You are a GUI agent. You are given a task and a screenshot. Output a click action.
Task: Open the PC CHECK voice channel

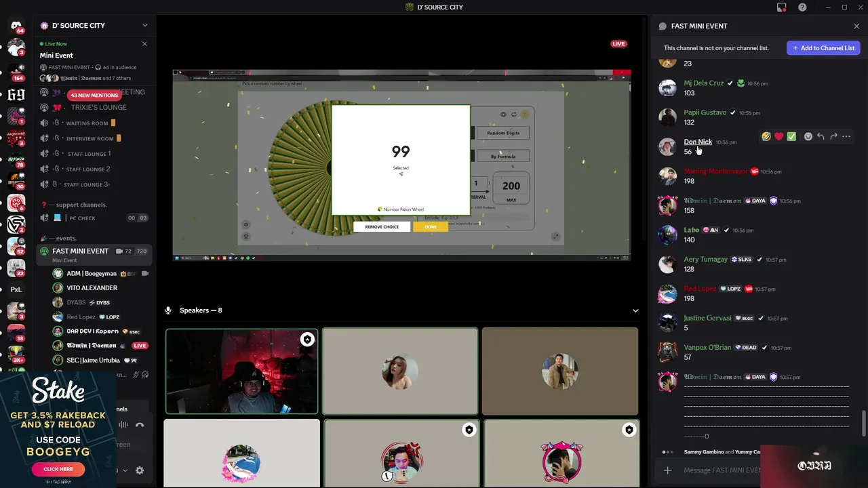click(93, 218)
